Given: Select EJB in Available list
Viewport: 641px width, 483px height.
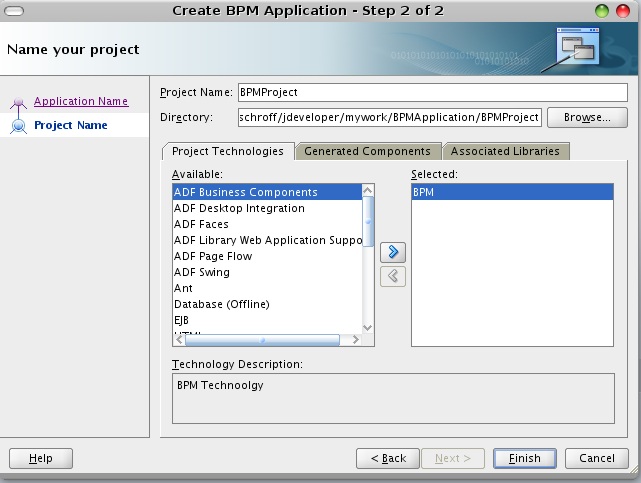Looking at the screenshot, I should coord(267,320).
